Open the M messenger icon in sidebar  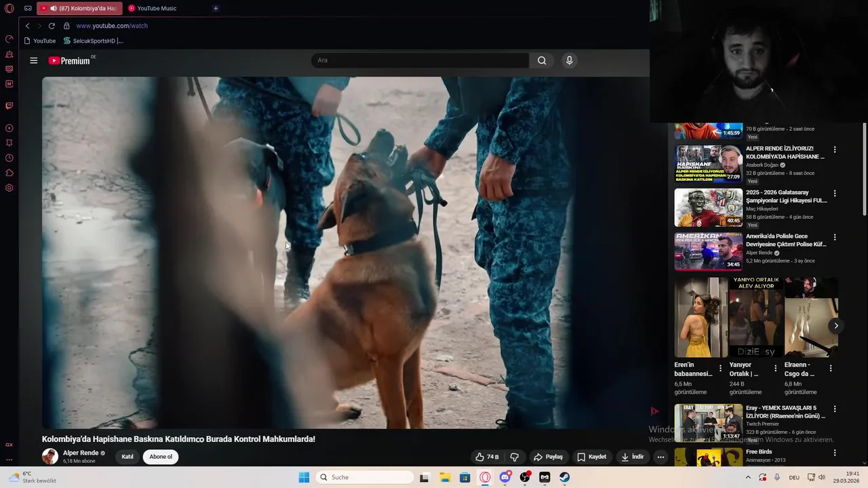point(9,84)
